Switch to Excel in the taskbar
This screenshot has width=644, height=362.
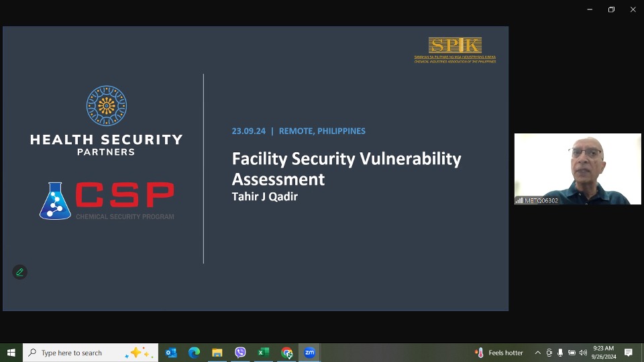tap(263, 353)
